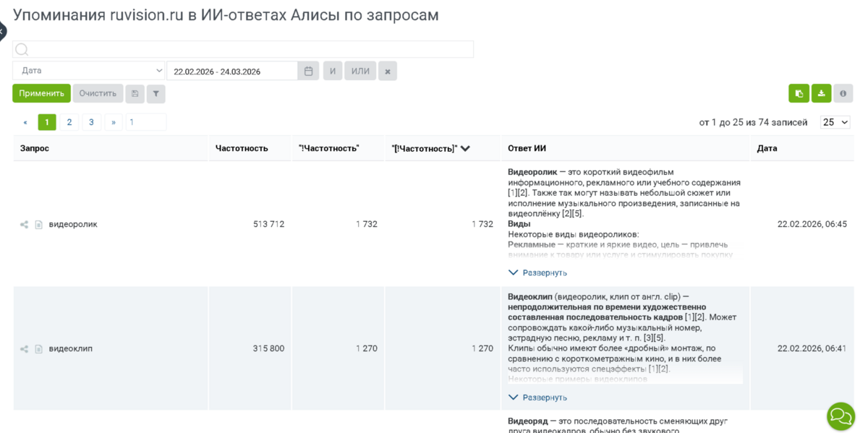Screen dimensions: 868x433
Task: Expand the AI answer for видеоклип via Развернуть
Action: click(538, 397)
